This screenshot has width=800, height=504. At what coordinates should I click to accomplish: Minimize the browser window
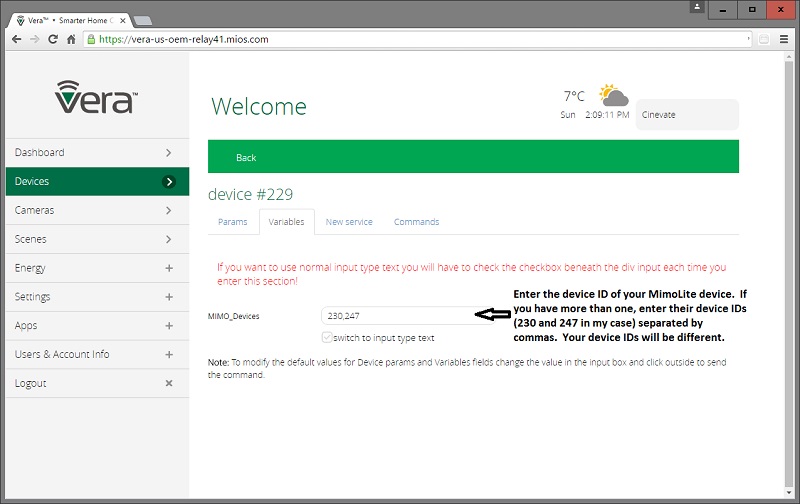coord(723,9)
